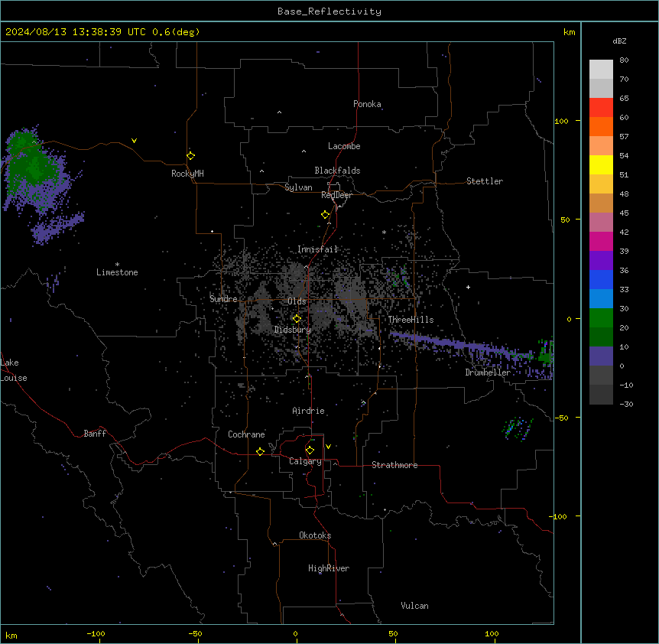Click the Vulcan city label

[x=415, y=606]
